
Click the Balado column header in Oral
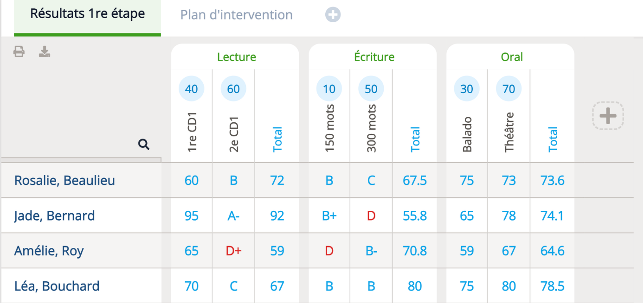point(467,134)
